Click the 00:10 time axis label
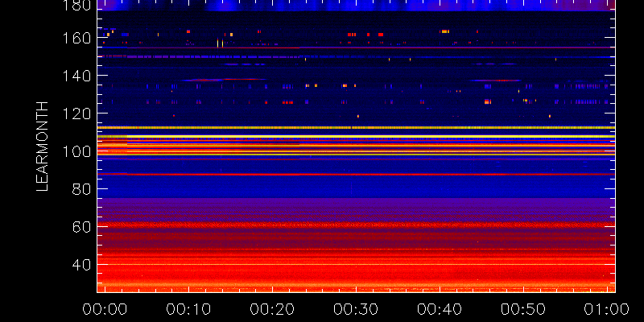This screenshot has height=322, width=644. click(x=189, y=309)
